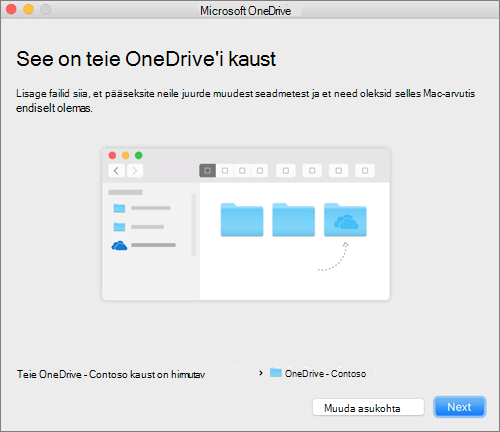Viewport: 500px width, 432px height.
Task: Close the Microsoft OneDrive window
Action: pos(11,9)
